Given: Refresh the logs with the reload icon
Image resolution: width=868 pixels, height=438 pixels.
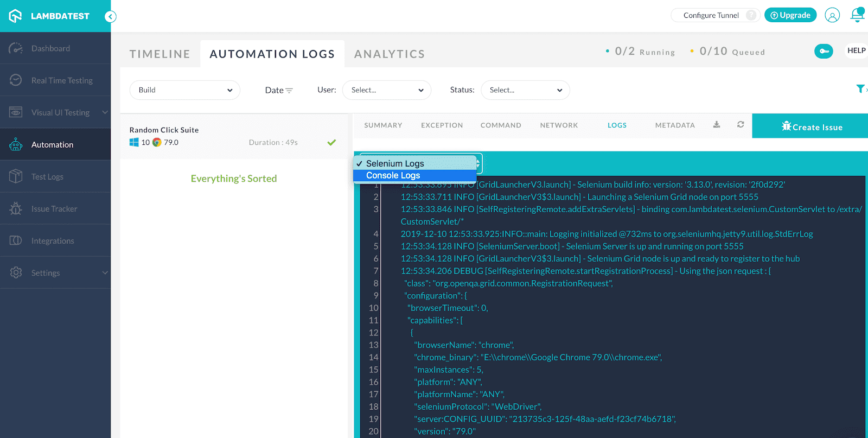Looking at the screenshot, I should [x=741, y=125].
